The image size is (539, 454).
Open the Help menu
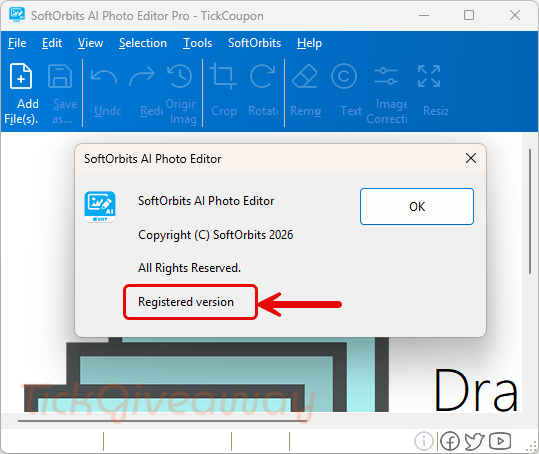pyautogui.click(x=309, y=43)
